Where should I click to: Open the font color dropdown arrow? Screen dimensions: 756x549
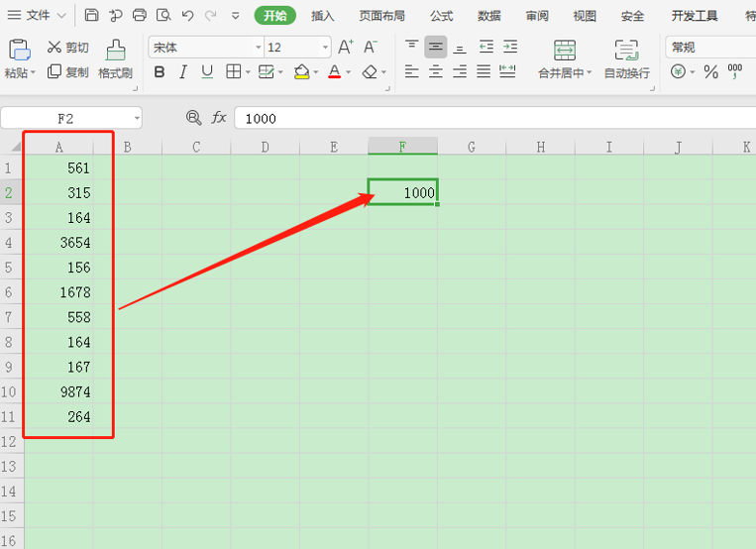tap(348, 72)
